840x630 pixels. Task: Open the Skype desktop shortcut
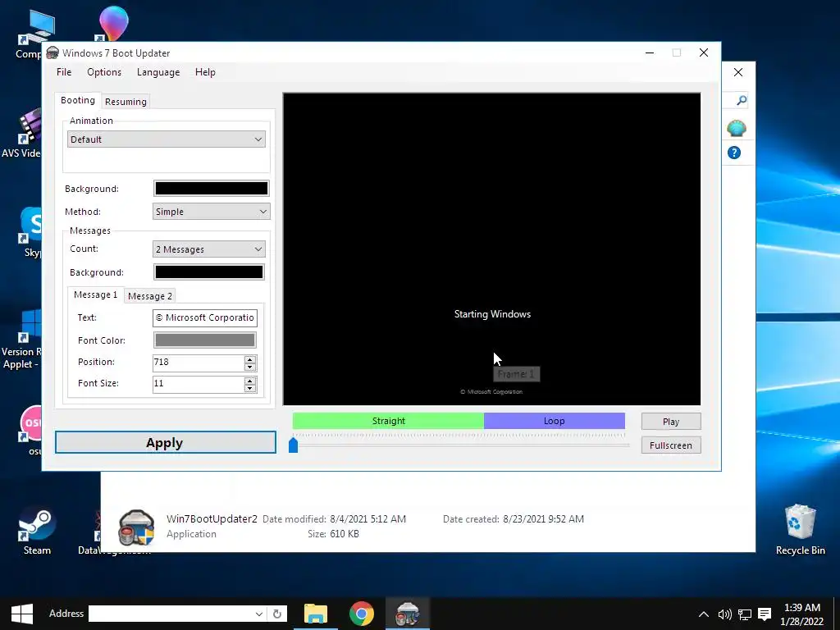click(x=30, y=232)
